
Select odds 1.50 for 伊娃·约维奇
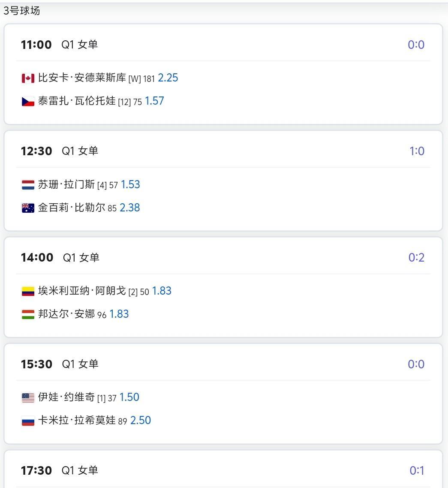(x=129, y=397)
